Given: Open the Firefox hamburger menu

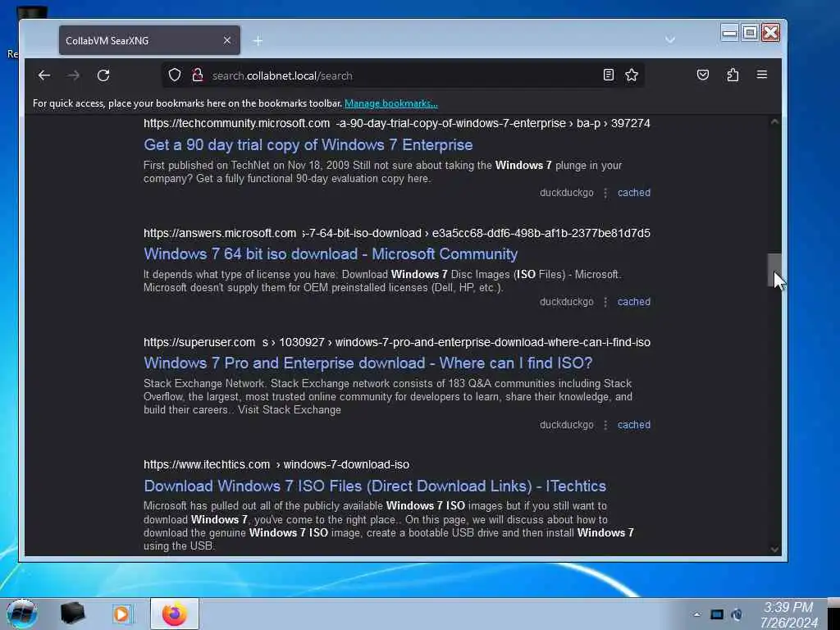Looking at the screenshot, I should click(762, 75).
